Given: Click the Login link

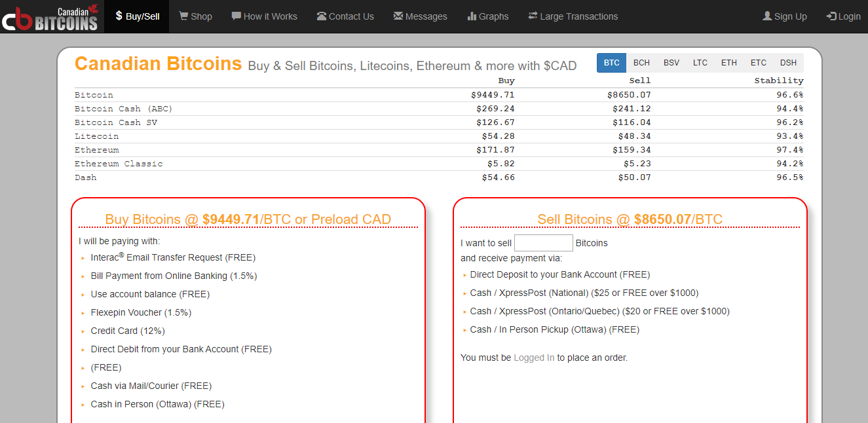Looking at the screenshot, I should click(844, 16).
